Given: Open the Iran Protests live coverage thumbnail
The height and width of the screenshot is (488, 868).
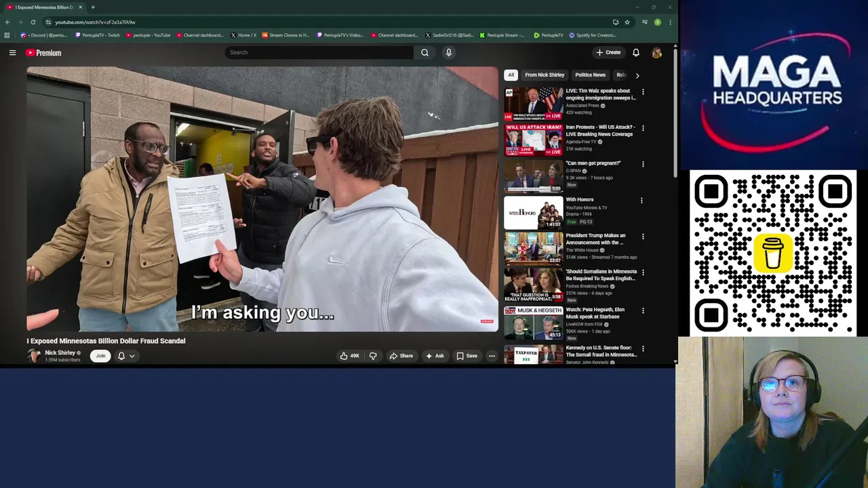Looking at the screenshot, I should coord(534,140).
